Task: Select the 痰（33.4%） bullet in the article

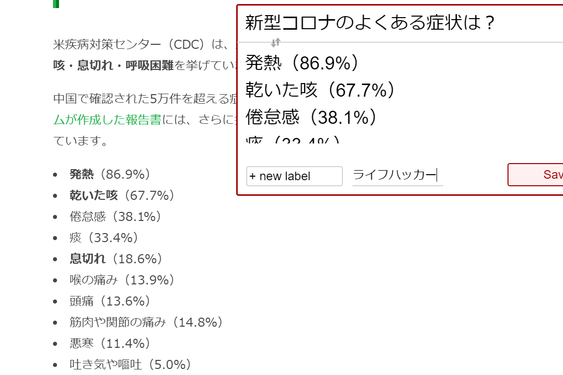Action: coord(104,238)
